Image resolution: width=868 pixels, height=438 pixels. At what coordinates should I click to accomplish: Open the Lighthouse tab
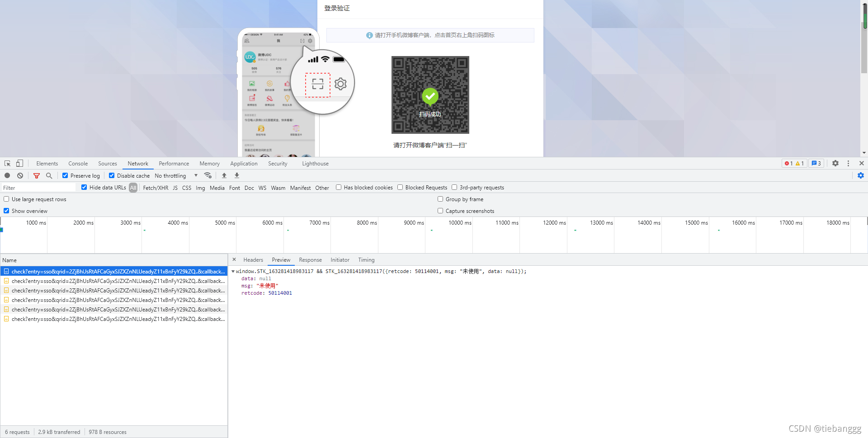click(316, 164)
